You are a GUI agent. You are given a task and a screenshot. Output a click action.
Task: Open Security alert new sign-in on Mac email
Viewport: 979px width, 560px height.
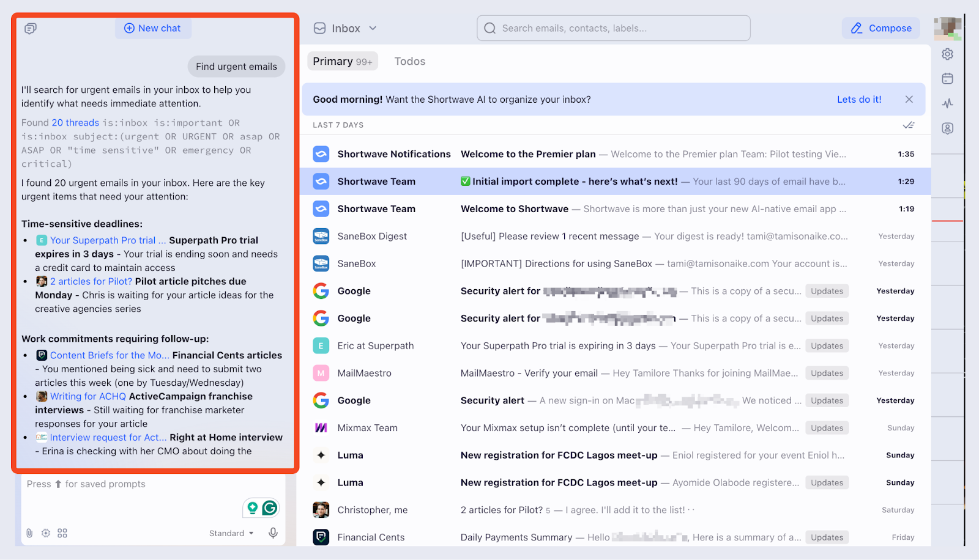pos(616,400)
